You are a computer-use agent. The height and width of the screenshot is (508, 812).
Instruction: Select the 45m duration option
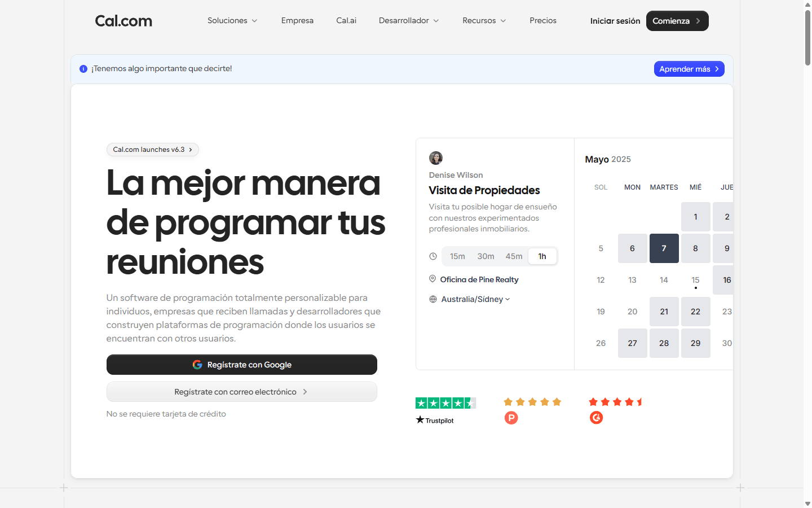coord(514,256)
